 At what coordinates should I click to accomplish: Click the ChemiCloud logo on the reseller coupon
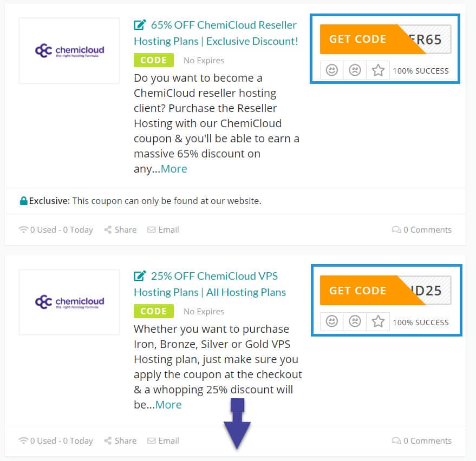coord(69,51)
